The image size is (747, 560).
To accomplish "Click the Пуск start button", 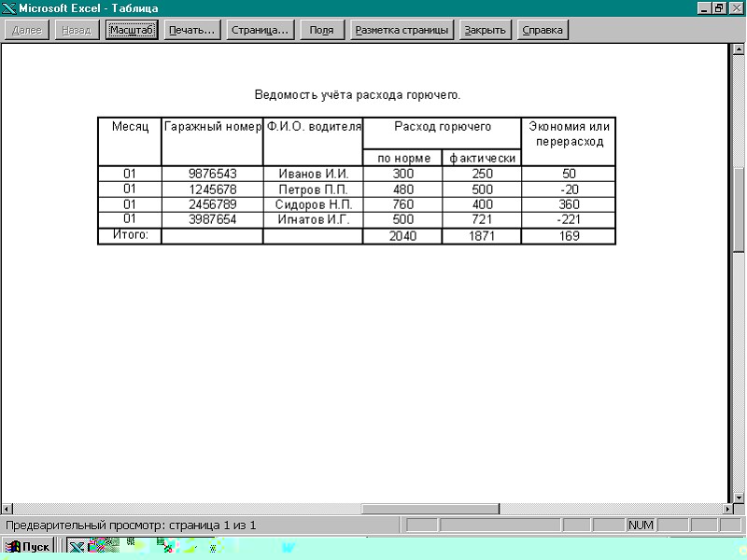I will tap(29, 547).
